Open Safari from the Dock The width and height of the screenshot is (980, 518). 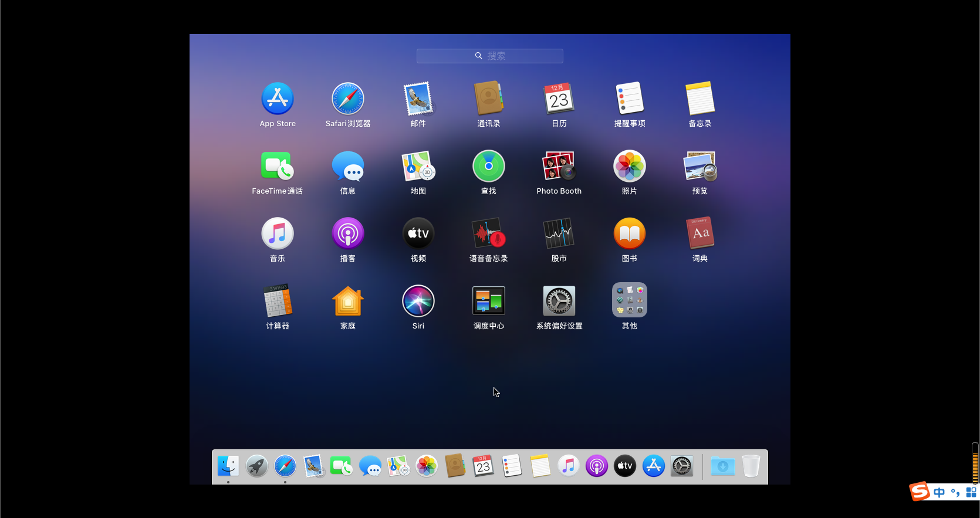pyautogui.click(x=285, y=466)
